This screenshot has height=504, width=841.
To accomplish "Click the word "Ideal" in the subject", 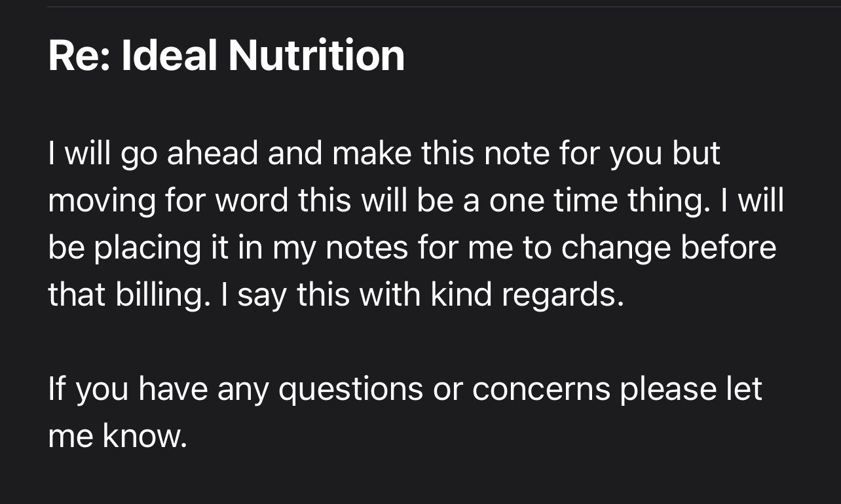I will 169,56.
